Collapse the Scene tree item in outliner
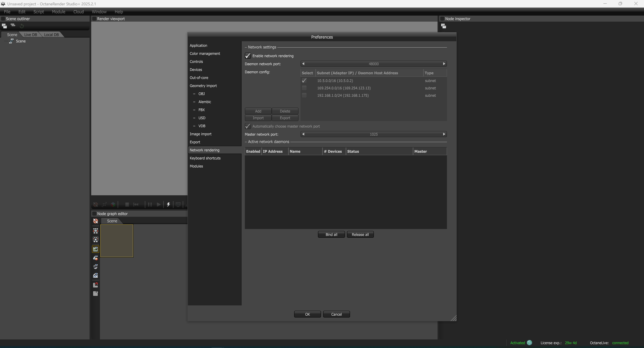The height and width of the screenshot is (348, 644). pyautogui.click(x=6, y=41)
